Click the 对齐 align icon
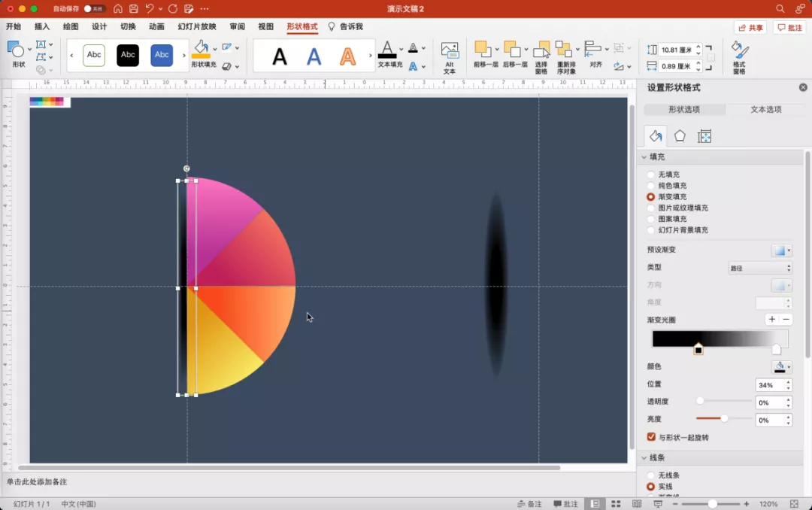The height and width of the screenshot is (510, 812). pos(593,49)
